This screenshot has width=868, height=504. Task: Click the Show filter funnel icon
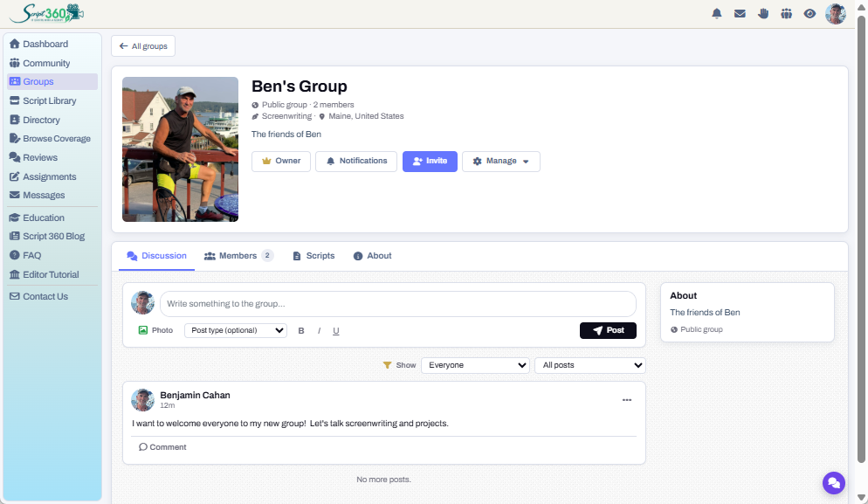tap(388, 365)
